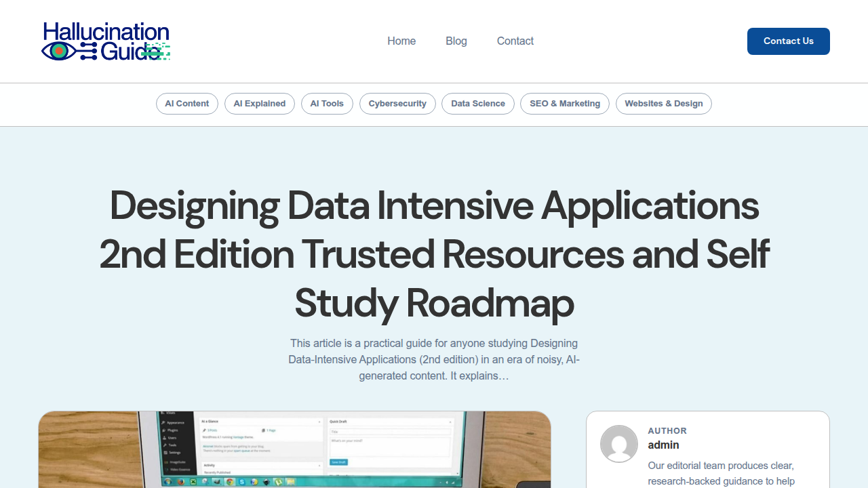Click the admin author avatar icon
The width and height of the screenshot is (868, 488).
619,444
